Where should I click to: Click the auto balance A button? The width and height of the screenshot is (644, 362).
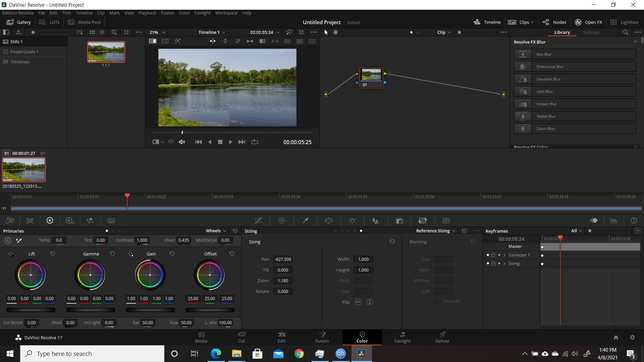8,240
